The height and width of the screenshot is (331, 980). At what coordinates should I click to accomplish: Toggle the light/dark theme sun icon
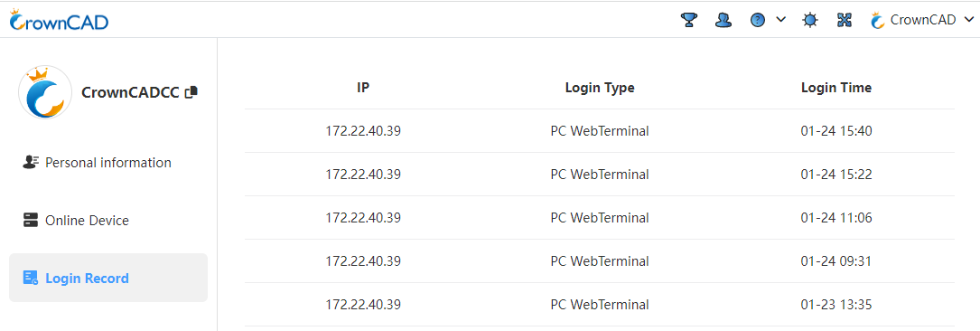pyautogui.click(x=810, y=20)
